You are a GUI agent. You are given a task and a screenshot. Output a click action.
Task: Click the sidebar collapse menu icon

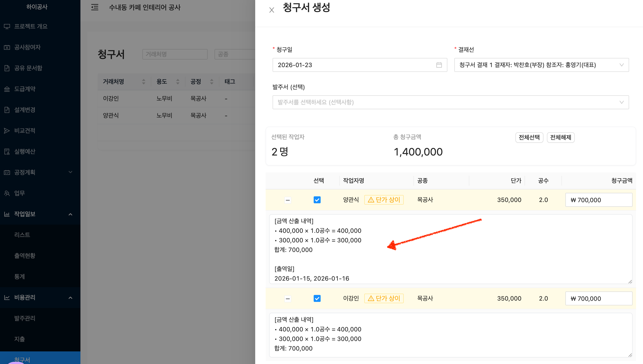tap(95, 7)
